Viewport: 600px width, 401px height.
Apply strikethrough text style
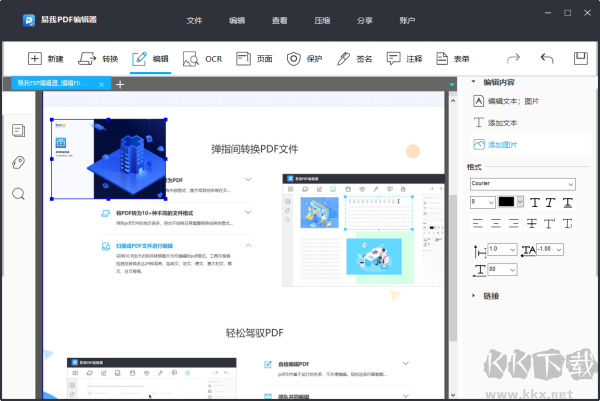click(532, 223)
